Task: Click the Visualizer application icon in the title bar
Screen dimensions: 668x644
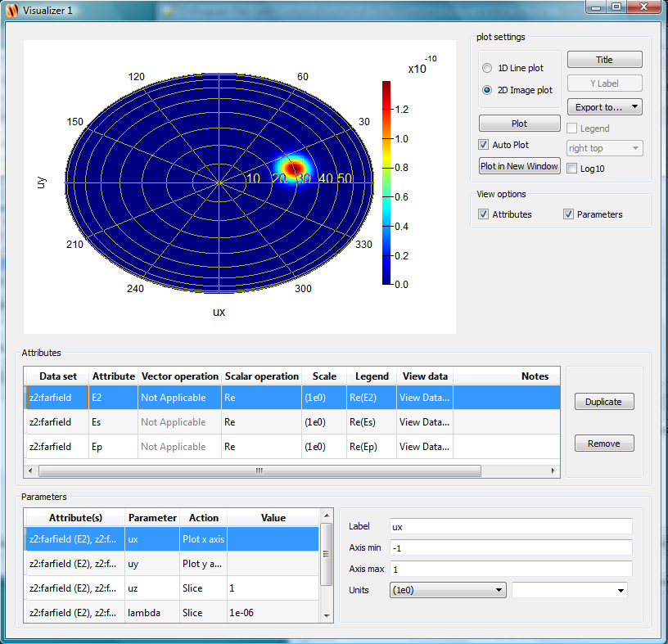Action: (11, 10)
